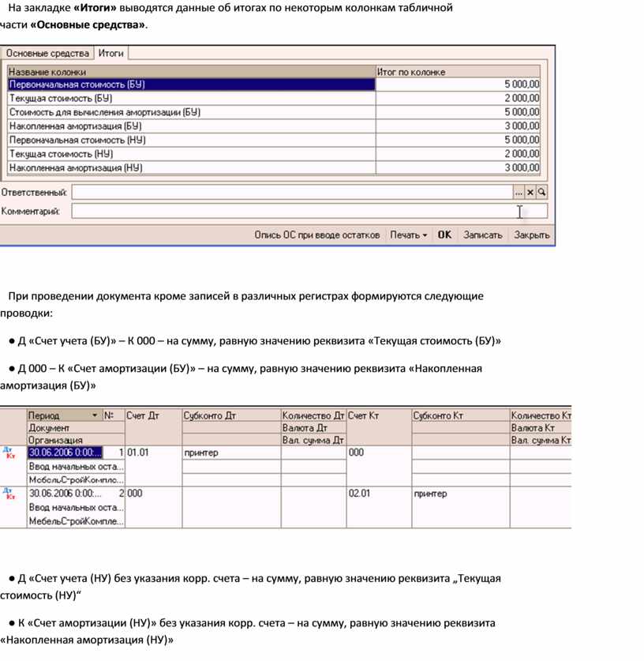Select row «Накопленная амортизация (БУ)»
The image size is (644, 661).
point(274,126)
